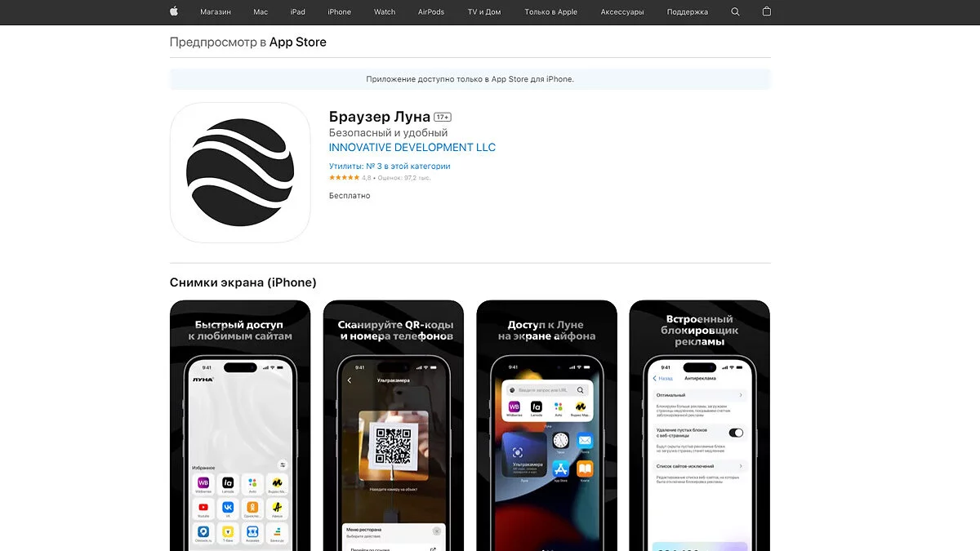This screenshot has height=551, width=980.
Task: Click the Избранное label in first screenshot
Action: coord(203,468)
